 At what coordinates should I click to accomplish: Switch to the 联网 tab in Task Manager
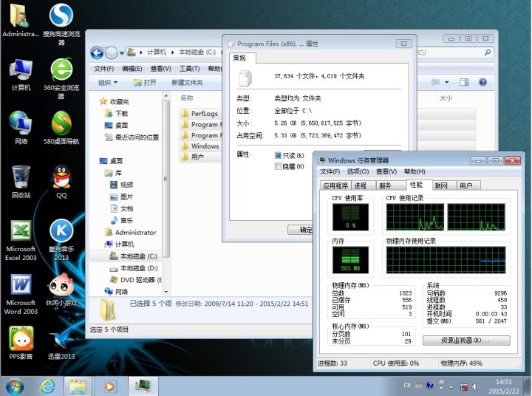click(441, 185)
